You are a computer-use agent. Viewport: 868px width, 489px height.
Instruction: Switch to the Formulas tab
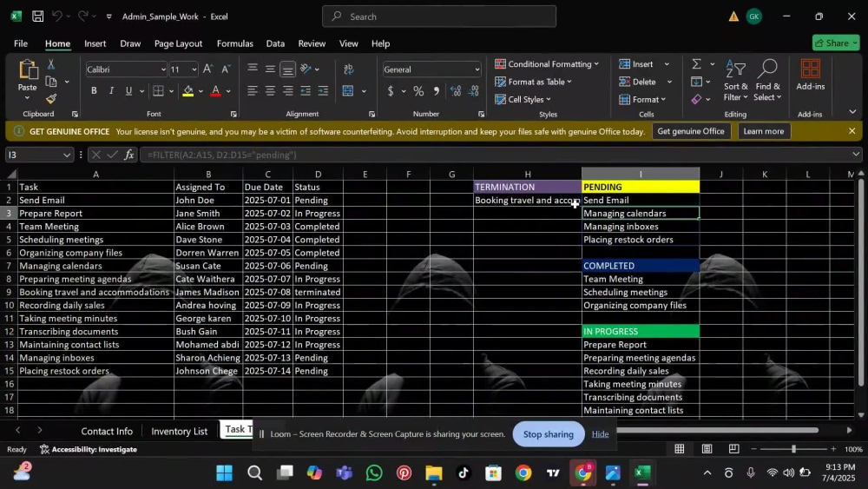click(x=234, y=43)
